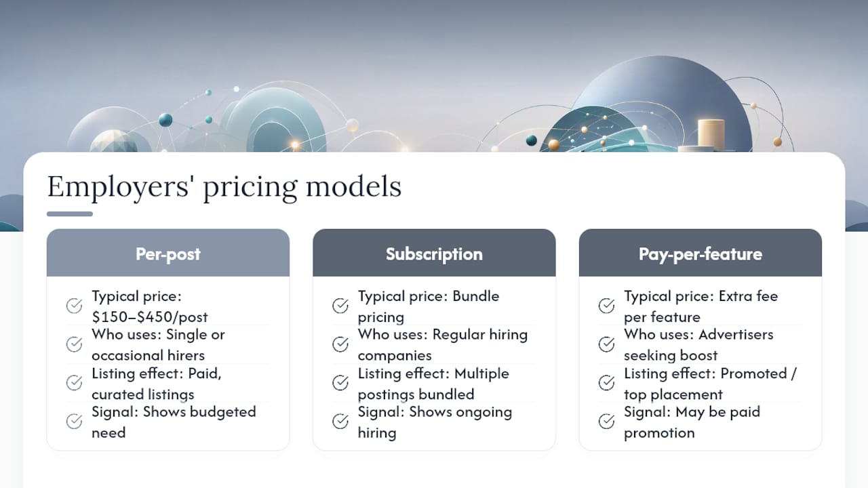Click the abstract sphere banner image
The height and width of the screenshot is (488, 868).
[434, 76]
